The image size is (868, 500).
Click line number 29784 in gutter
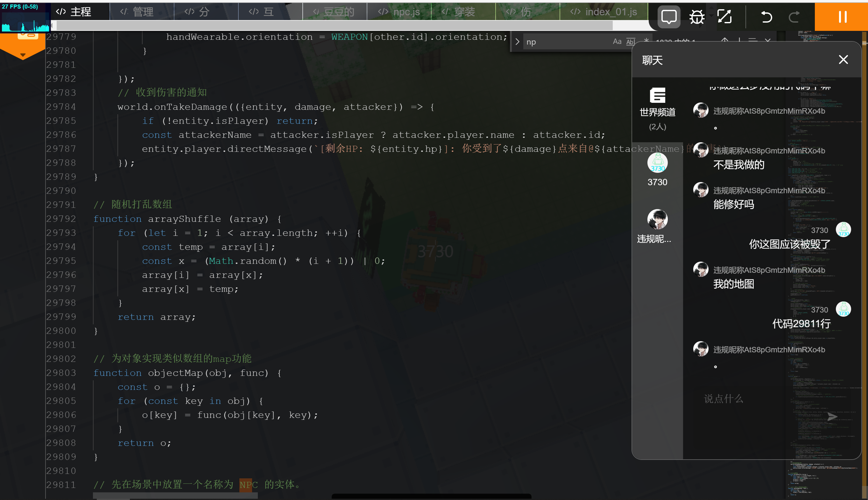pos(61,107)
